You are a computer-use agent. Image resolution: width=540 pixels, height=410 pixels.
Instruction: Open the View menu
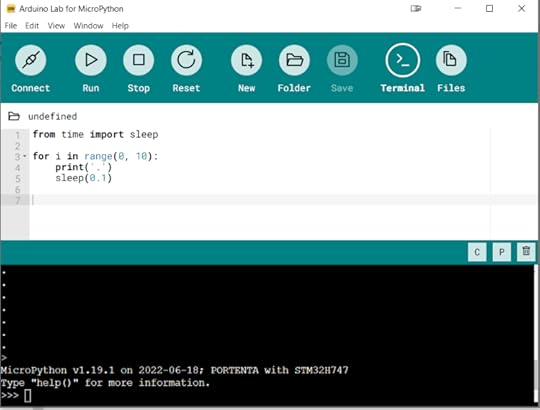point(56,26)
